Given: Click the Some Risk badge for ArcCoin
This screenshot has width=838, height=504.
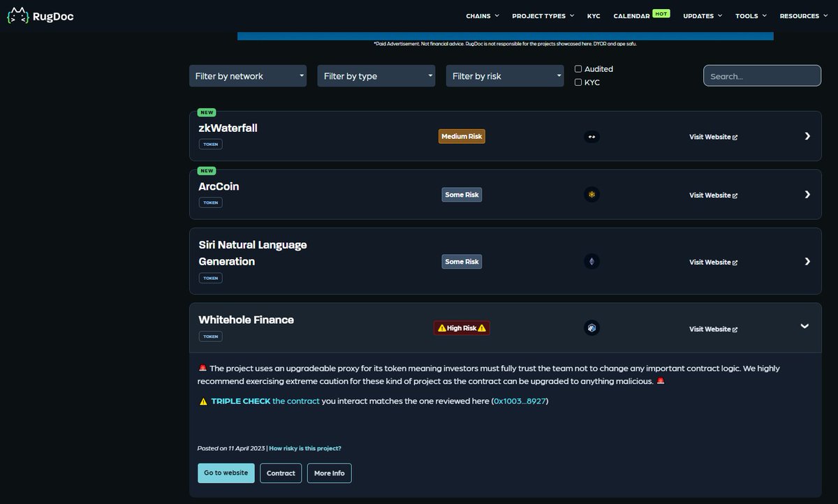Looking at the screenshot, I should [462, 195].
